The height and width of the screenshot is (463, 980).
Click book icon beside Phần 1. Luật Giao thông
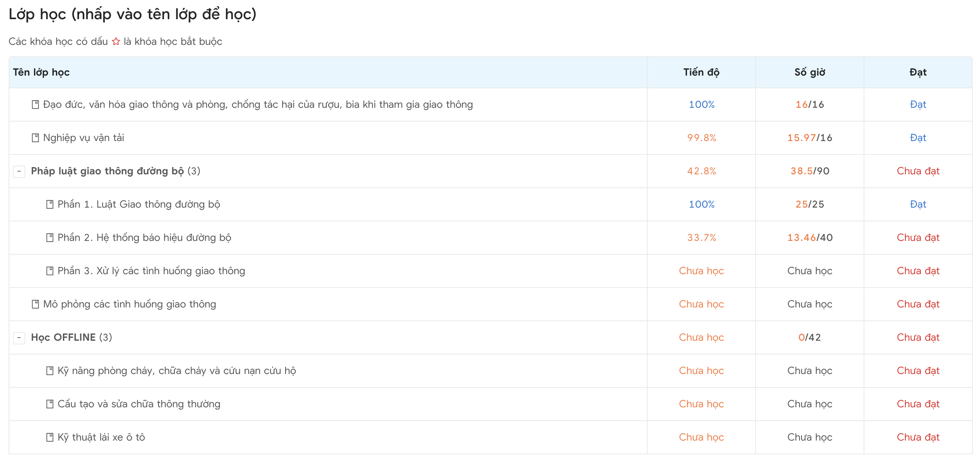(50, 204)
